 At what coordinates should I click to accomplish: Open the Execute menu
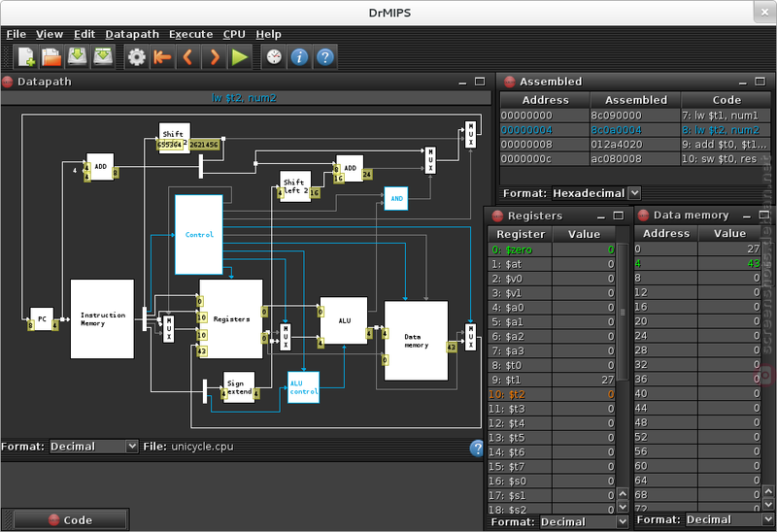(x=190, y=34)
